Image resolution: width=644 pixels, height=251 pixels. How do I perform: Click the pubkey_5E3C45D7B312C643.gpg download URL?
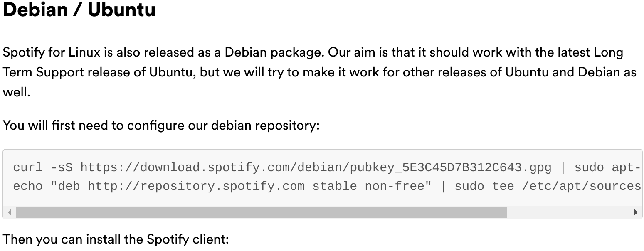coord(316,168)
